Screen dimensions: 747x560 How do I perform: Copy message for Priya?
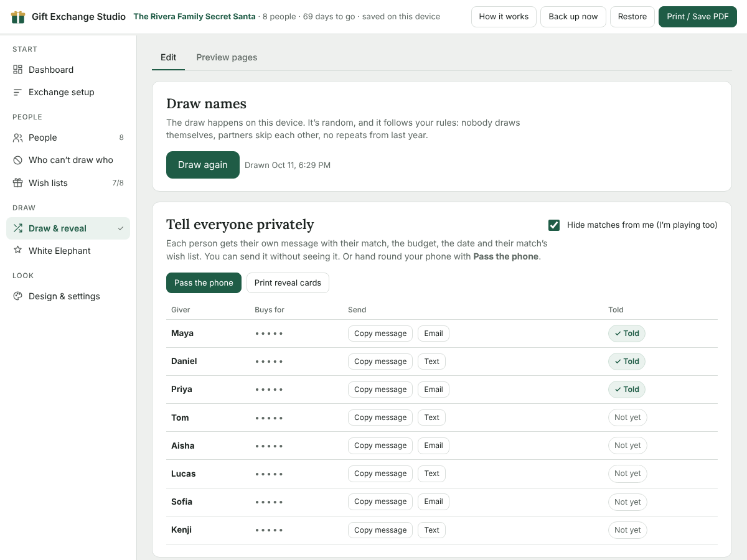coord(380,390)
